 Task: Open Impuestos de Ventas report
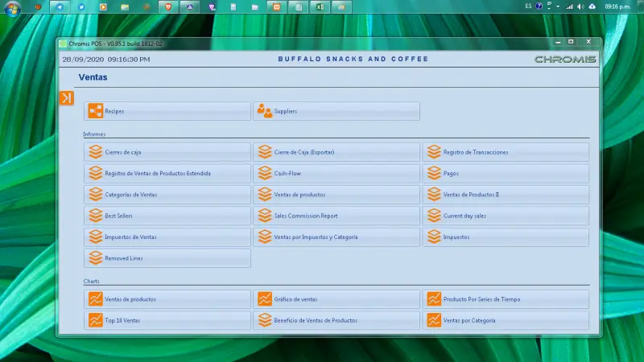pyautogui.click(x=167, y=237)
